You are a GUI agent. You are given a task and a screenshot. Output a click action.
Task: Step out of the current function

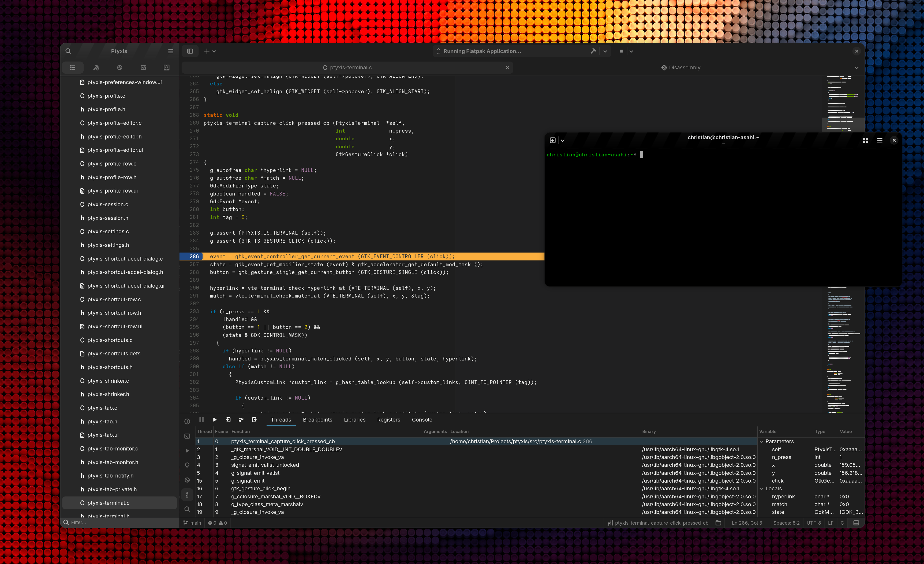[254, 420]
